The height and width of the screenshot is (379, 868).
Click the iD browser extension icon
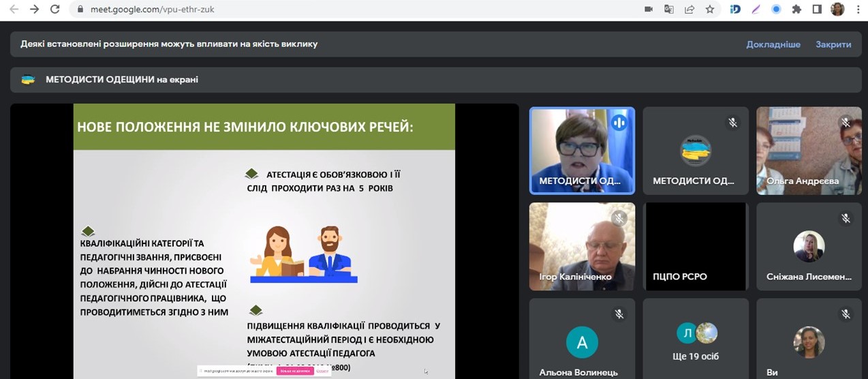click(735, 10)
